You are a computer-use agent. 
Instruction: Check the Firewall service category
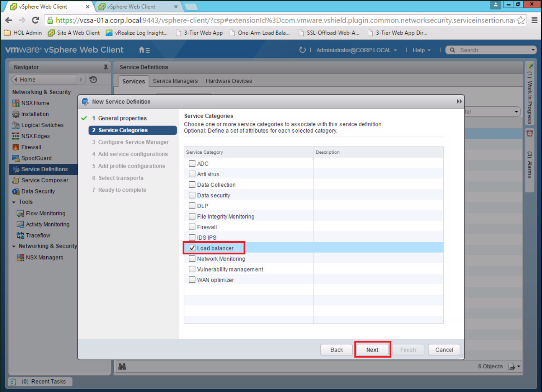192,227
